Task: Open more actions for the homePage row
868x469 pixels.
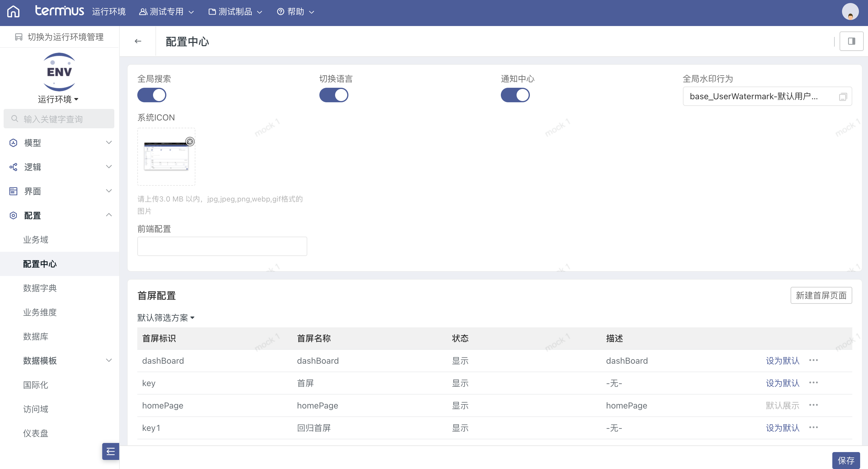Action: [814, 405]
